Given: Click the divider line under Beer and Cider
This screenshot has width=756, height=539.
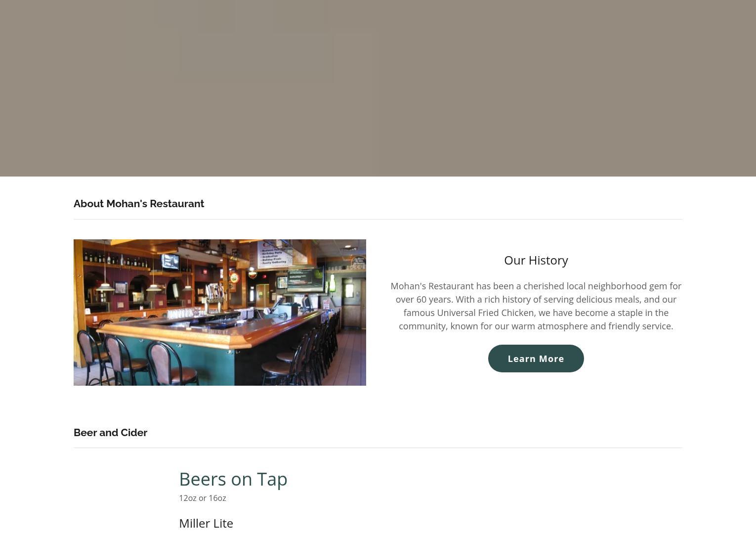Looking at the screenshot, I should [x=378, y=448].
